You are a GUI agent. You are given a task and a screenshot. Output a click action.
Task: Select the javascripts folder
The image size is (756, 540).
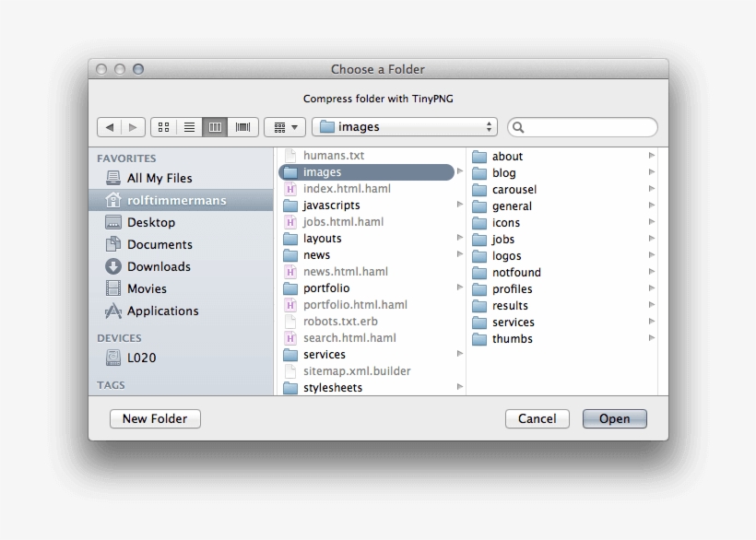pos(371,205)
